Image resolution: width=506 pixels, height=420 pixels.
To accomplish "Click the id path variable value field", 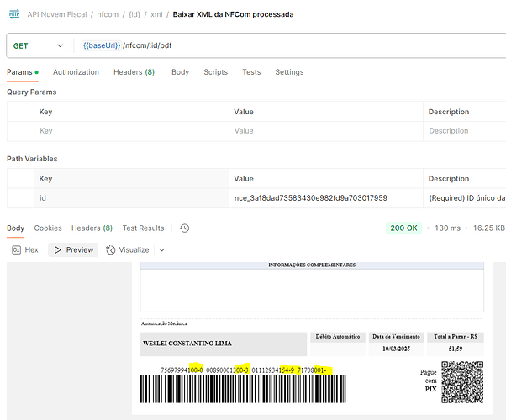I will (326, 198).
